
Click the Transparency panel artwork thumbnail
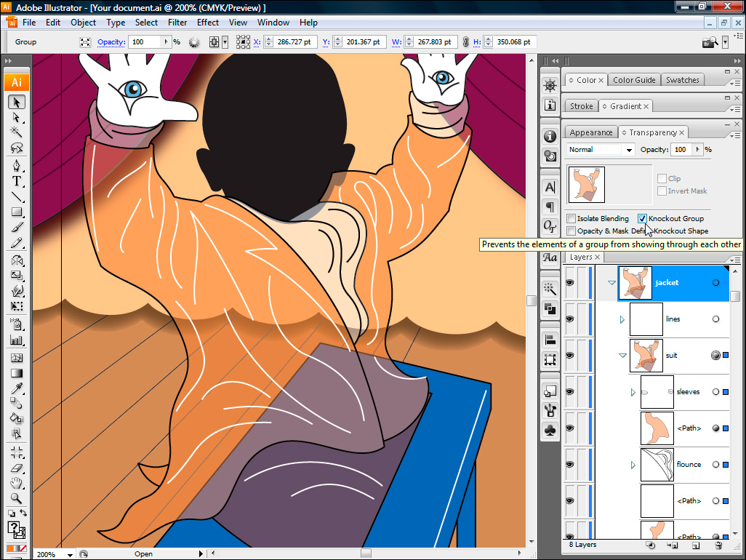(585, 185)
